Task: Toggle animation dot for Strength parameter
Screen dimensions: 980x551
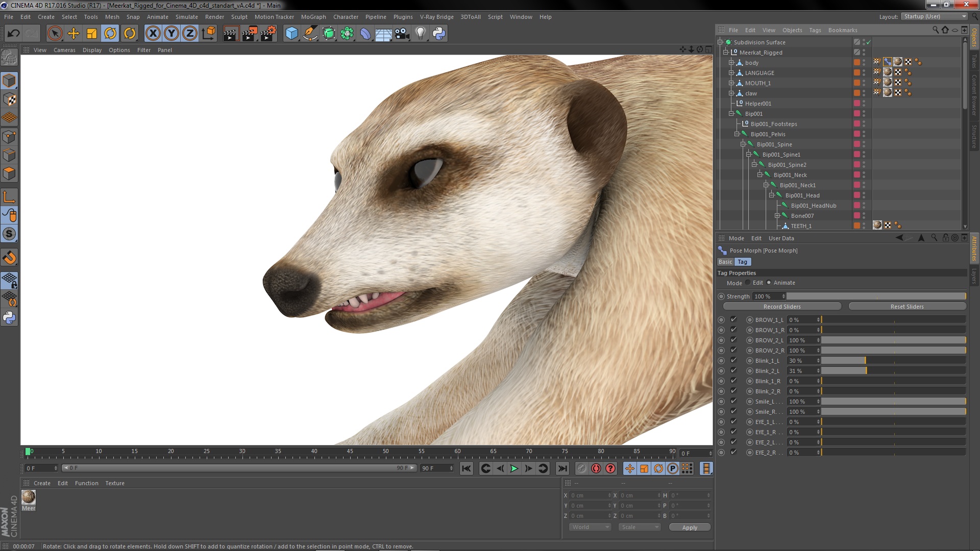Action: pyautogui.click(x=721, y=296)
